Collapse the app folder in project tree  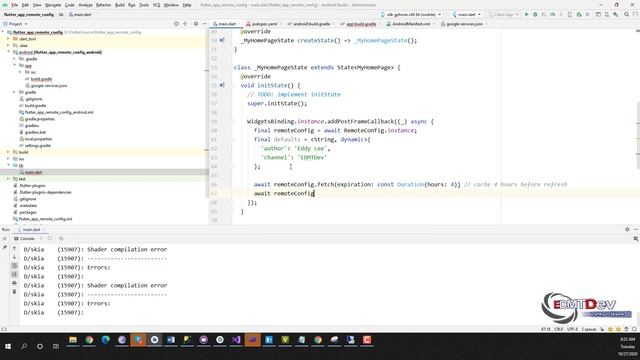coord(15,65)
